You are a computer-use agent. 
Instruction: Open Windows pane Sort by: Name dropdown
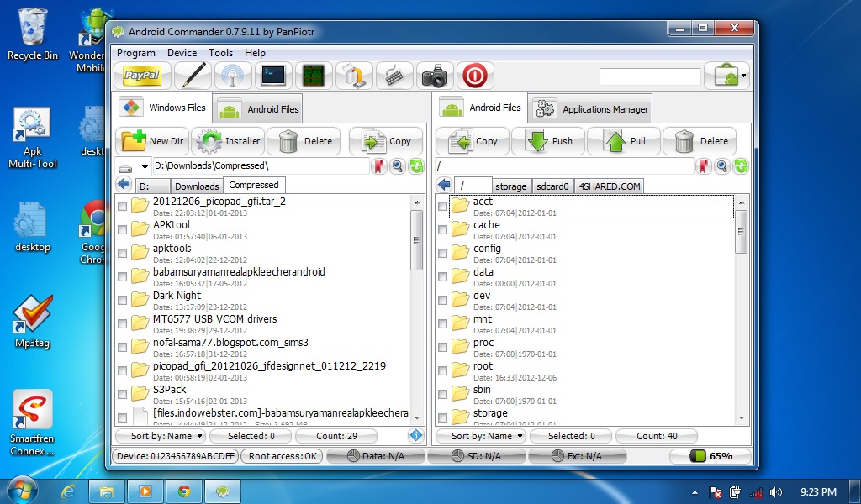click(161, 436)
